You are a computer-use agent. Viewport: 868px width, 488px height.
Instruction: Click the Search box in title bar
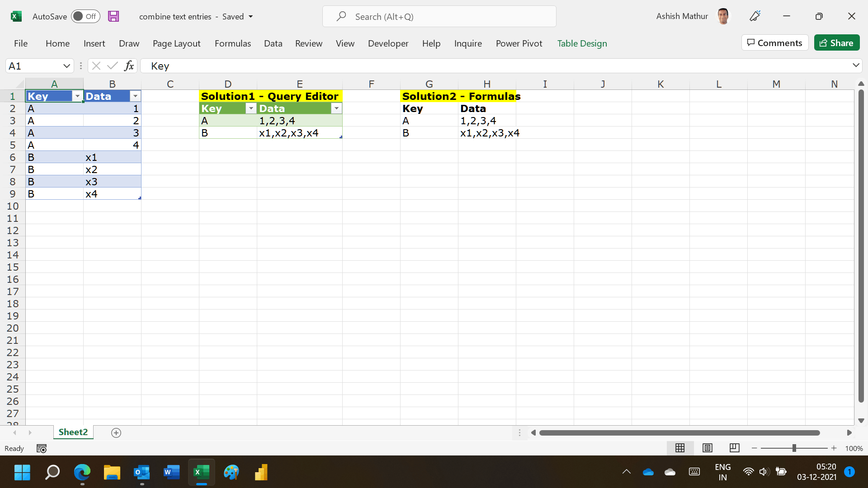[x=439, y=17]
